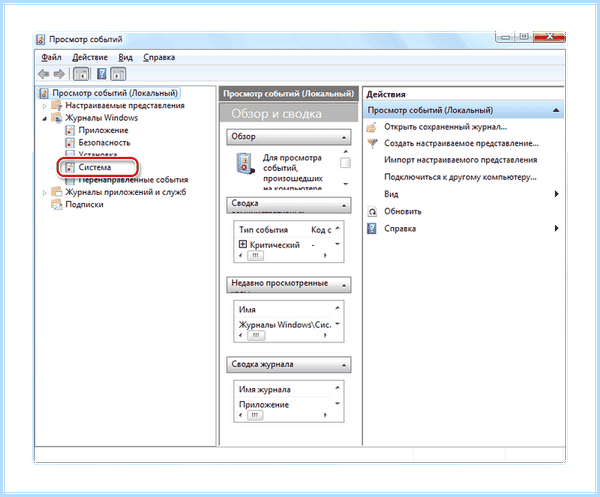Viewport: 600px width, 497px height.
Task: Click Тип события column header
Action: (263, 230)
